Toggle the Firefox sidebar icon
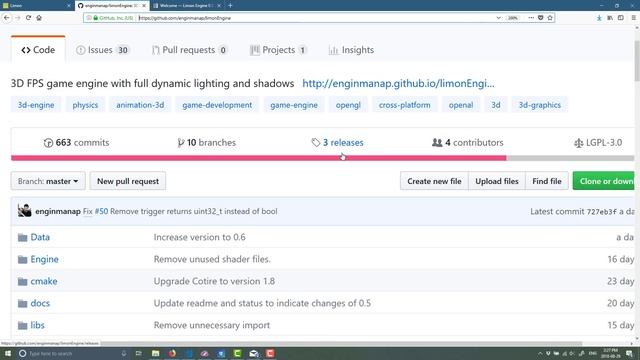The width and height of the screenshot is (640, 360). (620, 18)
